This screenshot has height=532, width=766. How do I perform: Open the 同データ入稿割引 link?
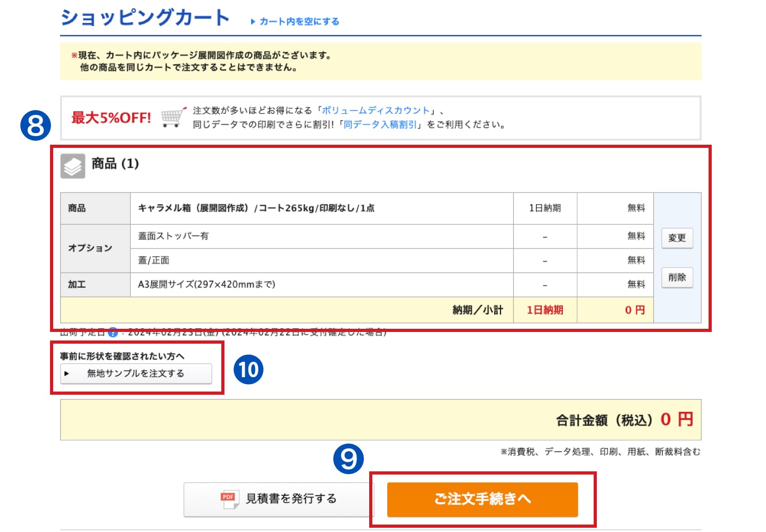[x=380, y=124]
